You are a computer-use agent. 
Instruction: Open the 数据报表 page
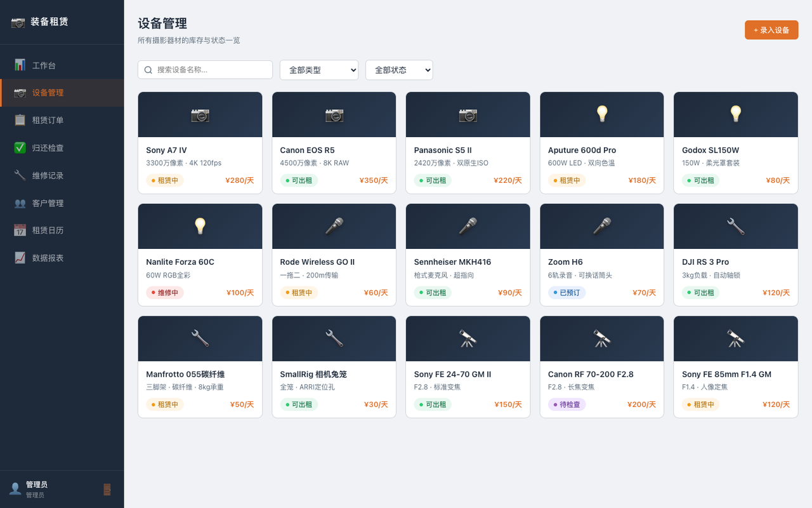tap(62, 258)
